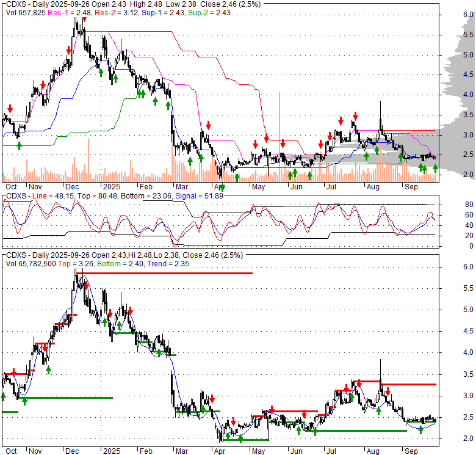Viewport: 476px width, 455px height.
Task: Click the 6.0 price label on upper chart
Action: coord(468,15)
